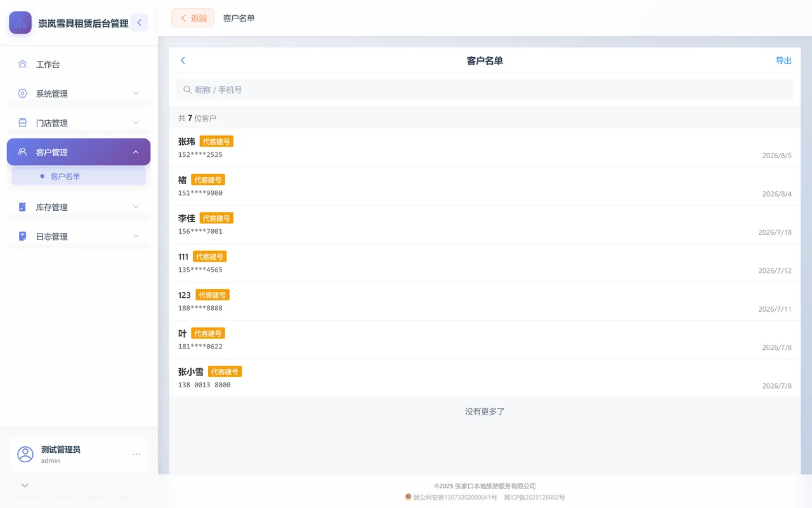Click the 代客建号 tag beside 李佳
The width and height of the screenshot is (812, 508).
pos(216,218)
